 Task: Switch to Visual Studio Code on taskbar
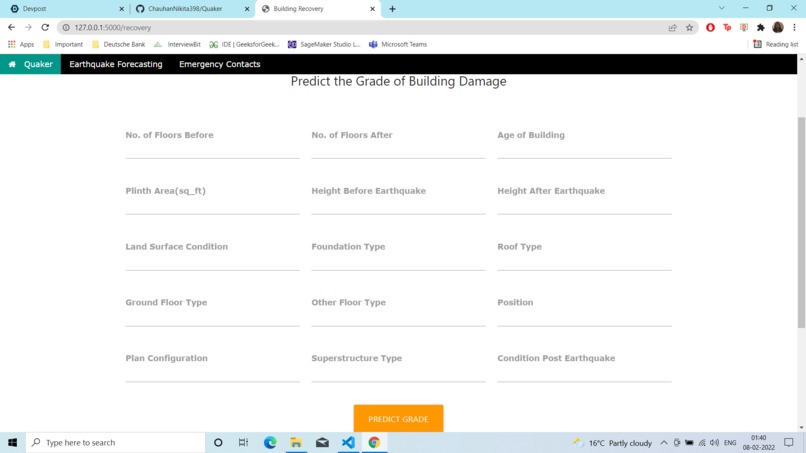pyautogui.click(x=348, y=442)
